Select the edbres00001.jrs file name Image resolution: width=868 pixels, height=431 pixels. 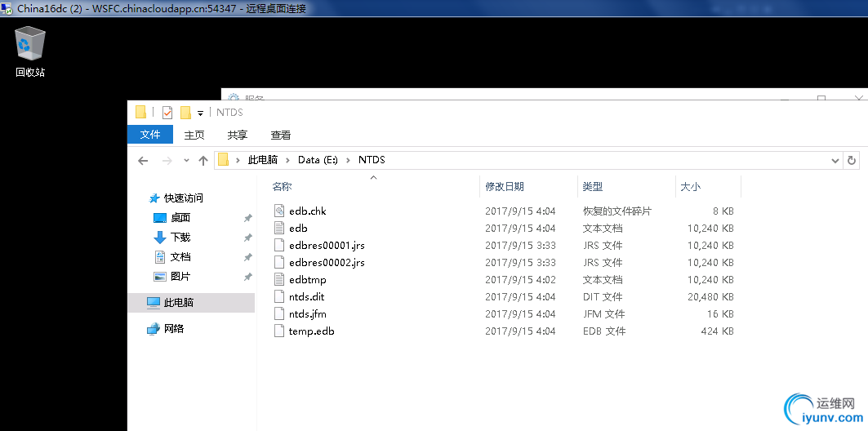click(x=327, y=245)
